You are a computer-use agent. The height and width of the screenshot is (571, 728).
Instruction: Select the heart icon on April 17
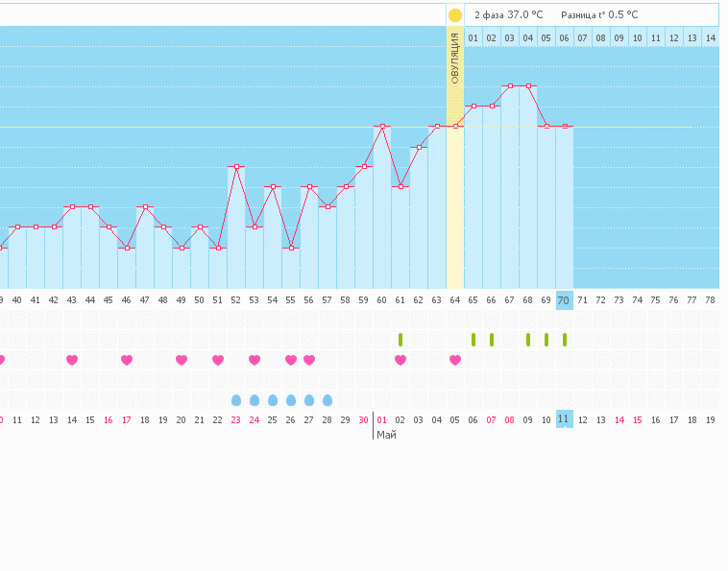click(x=127, y=360)
